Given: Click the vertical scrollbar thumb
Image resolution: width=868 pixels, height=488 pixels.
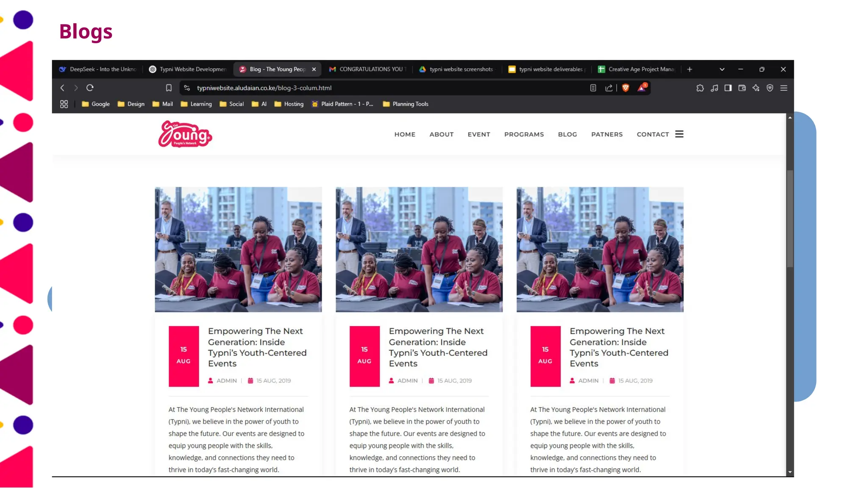Looking at the screenshot, I should (790, 219).
